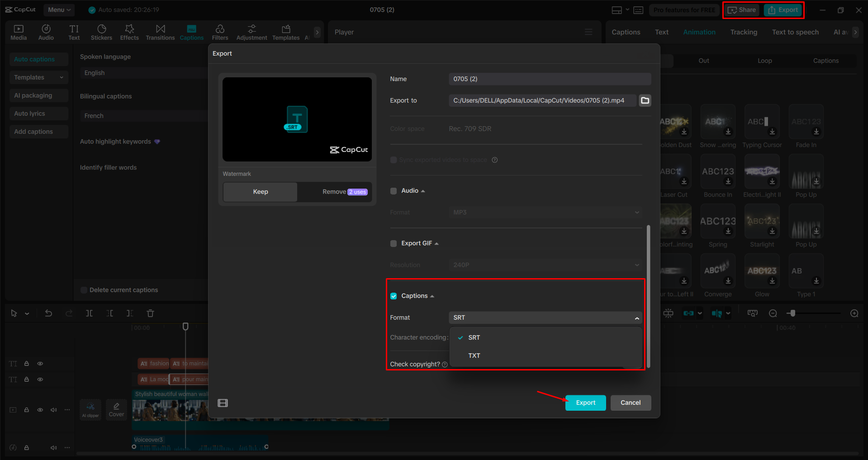Open the caption Format dropdown
This screenshot has height=460, width=868.
click(x=545, y=318)
